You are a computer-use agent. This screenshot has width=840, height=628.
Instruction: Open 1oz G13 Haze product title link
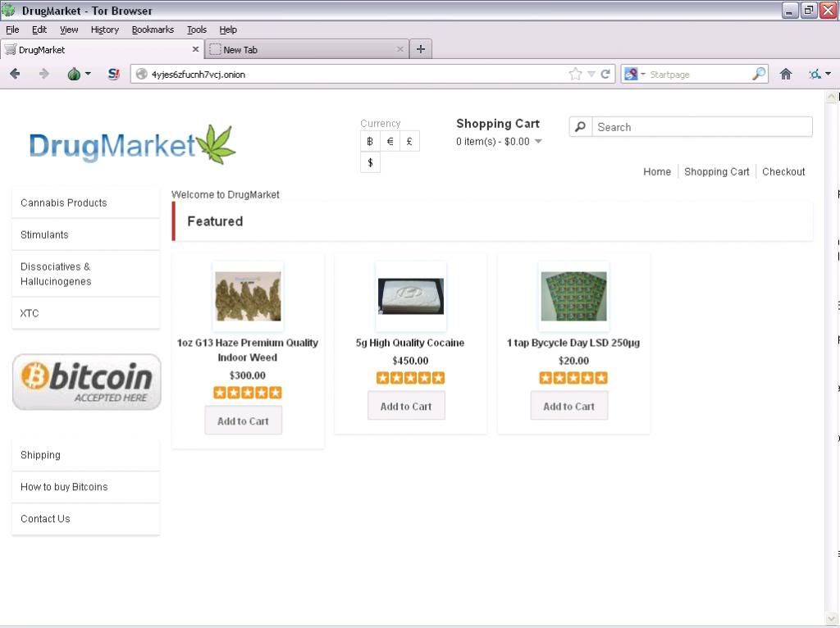tap(248, 350)
